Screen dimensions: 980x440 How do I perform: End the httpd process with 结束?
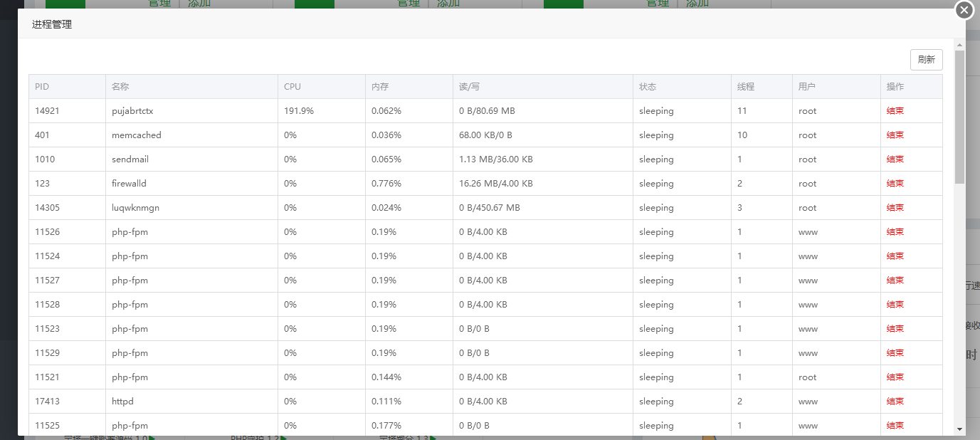pos(895,402)
